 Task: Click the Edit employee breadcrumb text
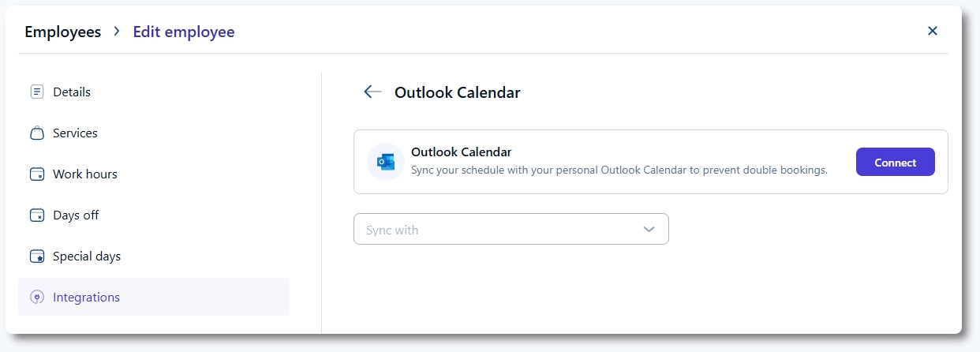coord(184,32)
